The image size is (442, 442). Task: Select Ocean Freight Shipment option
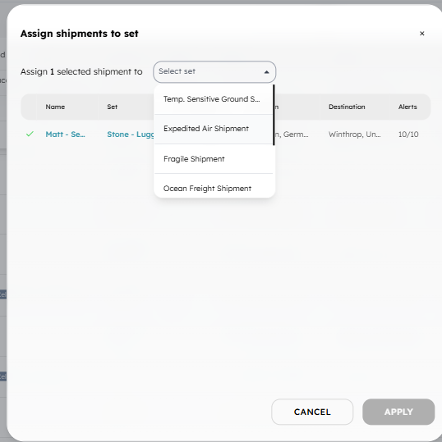pyautogui.click(x=214, y=188)
